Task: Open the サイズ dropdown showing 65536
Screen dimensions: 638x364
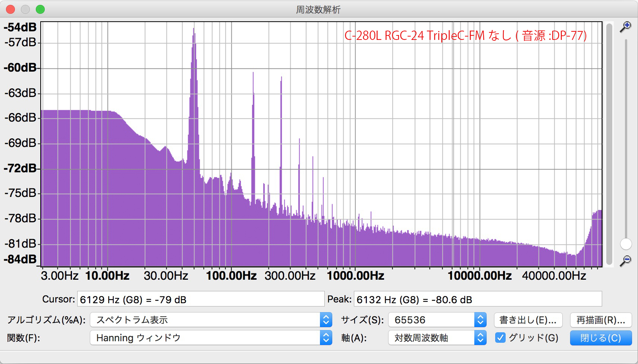Action: pyautogui.click(x=437, y=320)
